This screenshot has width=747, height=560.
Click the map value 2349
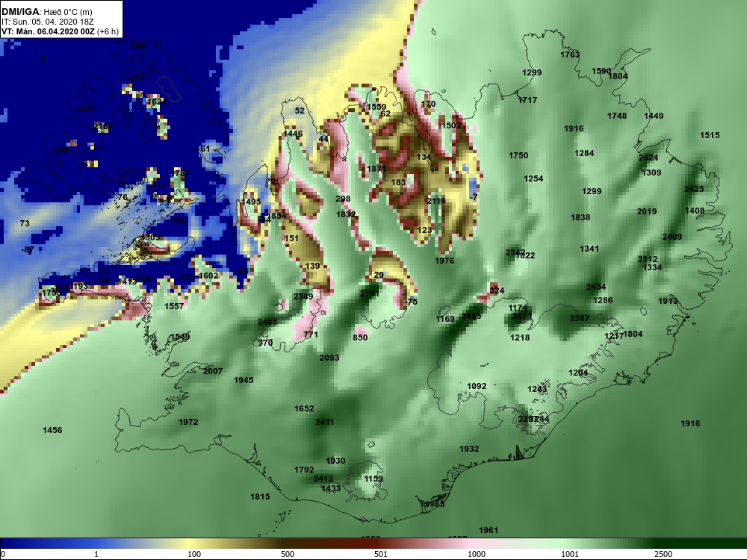(x=303, y=296)
